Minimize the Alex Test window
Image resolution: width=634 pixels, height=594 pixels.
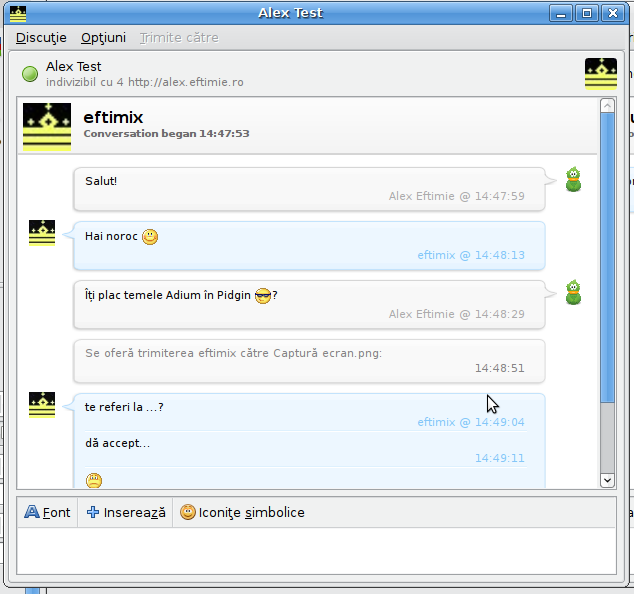(561, 13)
